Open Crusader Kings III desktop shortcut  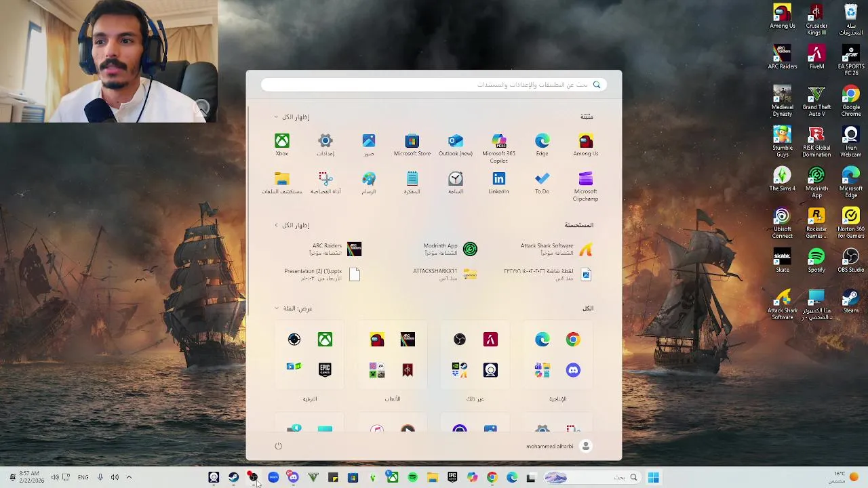[816, 20]
